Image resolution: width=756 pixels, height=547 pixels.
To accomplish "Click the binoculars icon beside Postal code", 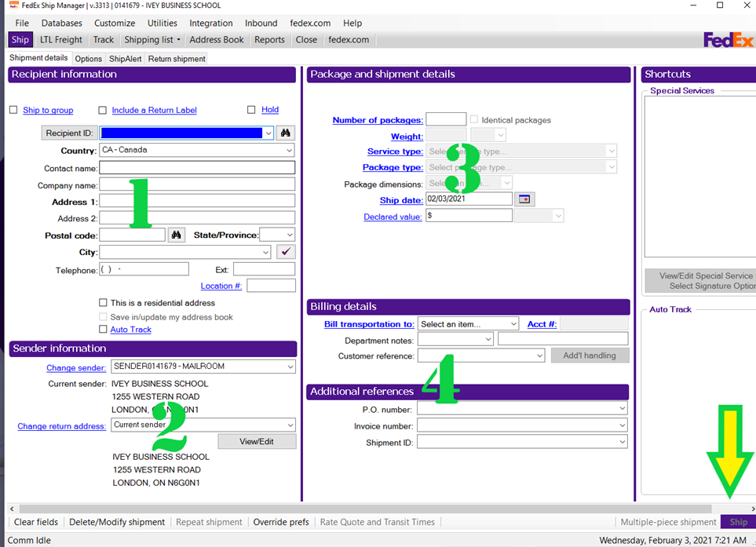I will pyautogui.click(x=177, y=235).
